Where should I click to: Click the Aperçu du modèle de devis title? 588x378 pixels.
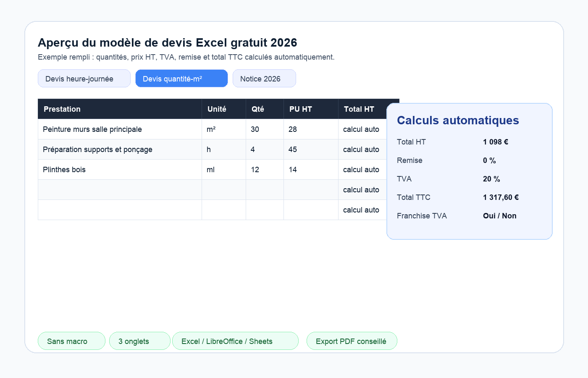coord(168,43)
